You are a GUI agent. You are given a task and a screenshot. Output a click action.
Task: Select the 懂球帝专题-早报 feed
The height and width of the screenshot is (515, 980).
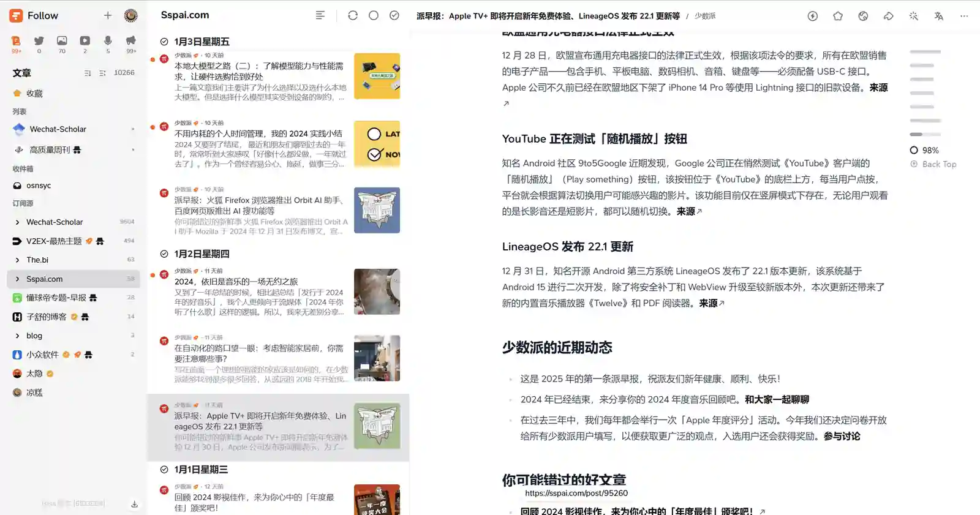tap(73, 298)
